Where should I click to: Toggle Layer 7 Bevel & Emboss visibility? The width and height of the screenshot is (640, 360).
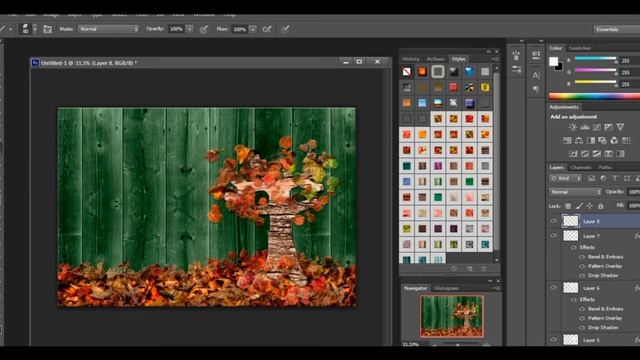pyautogui.click(x=582, y=257)
